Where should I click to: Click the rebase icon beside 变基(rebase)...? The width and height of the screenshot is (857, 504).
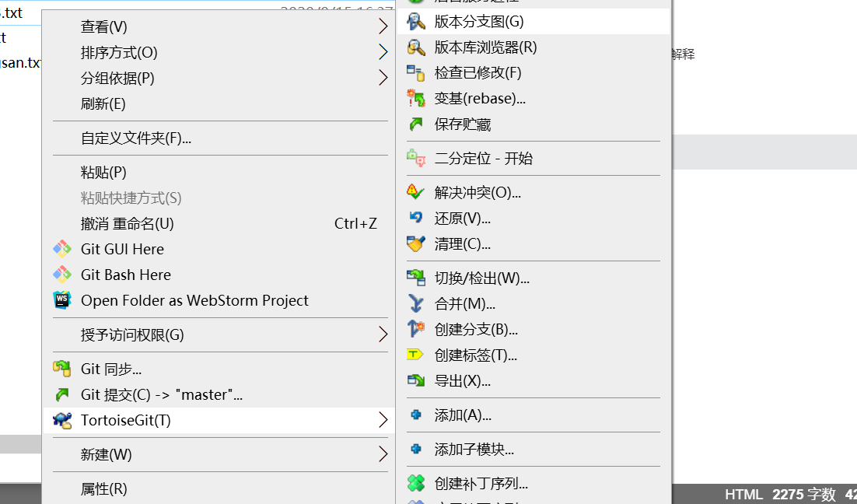coord(416,99)
